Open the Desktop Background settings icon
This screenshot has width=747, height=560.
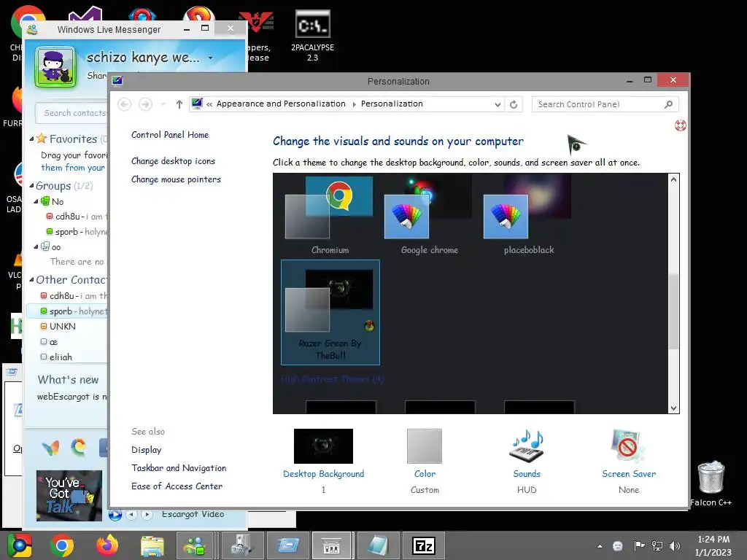click(323, 446)
